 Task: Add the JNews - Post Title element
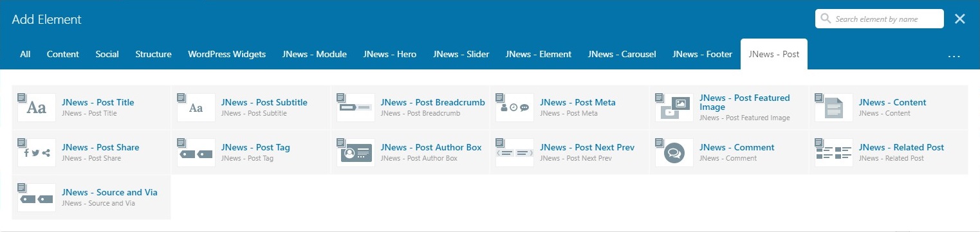[x=91, y=108]
